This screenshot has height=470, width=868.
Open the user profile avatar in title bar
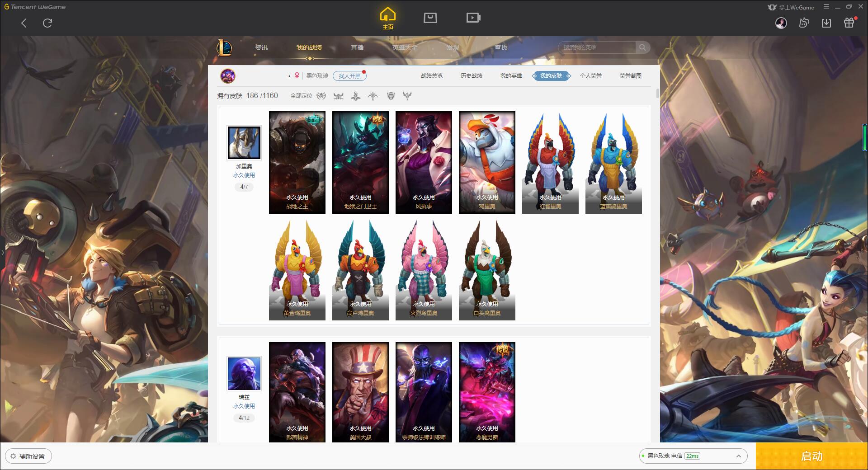(x=781, y=23)
